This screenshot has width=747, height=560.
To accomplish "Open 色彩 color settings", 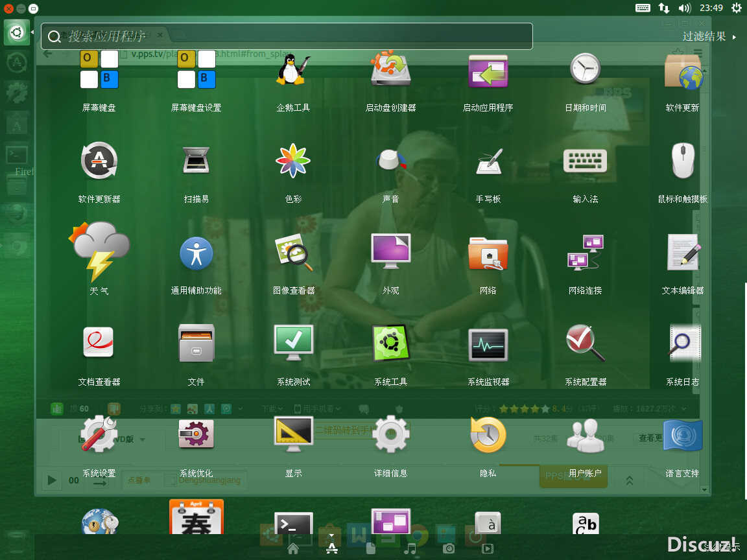I will click(x=294, y=161).
